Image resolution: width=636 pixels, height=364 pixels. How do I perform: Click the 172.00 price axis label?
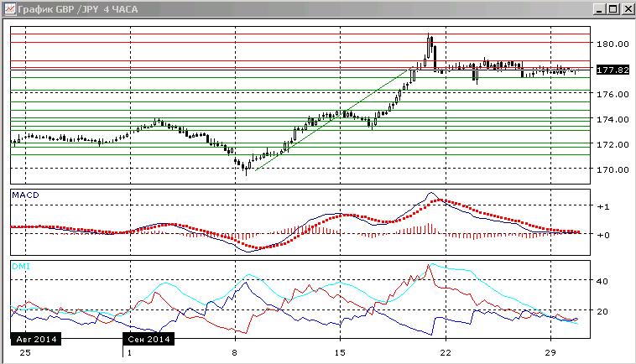click(613, 144)
